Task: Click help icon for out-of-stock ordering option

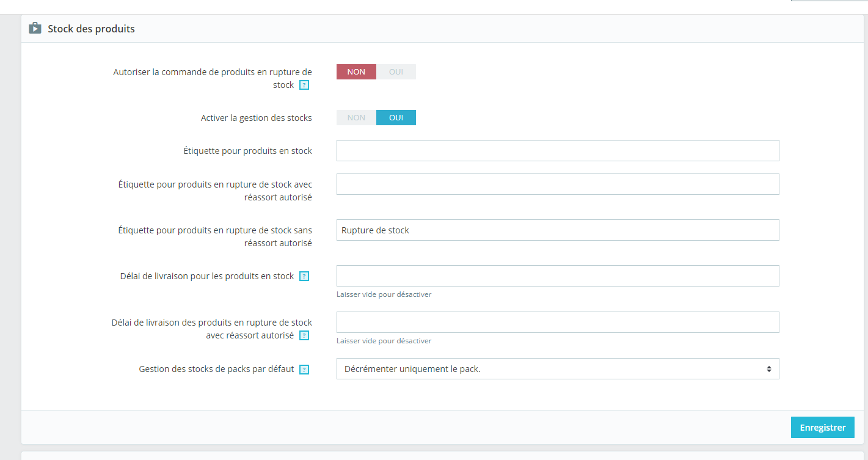Action: click(304, 86)
